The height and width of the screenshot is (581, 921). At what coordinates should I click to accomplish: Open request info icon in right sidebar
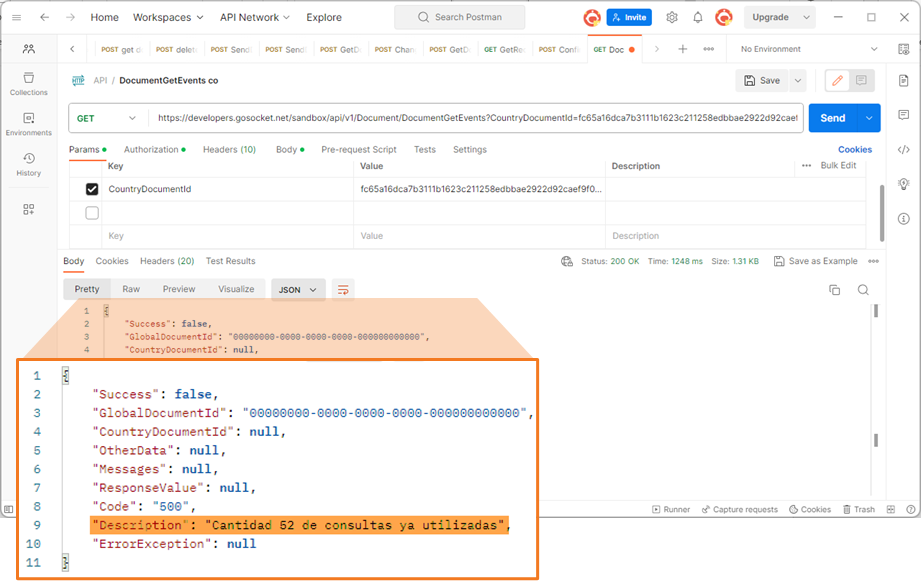(904, 219)
